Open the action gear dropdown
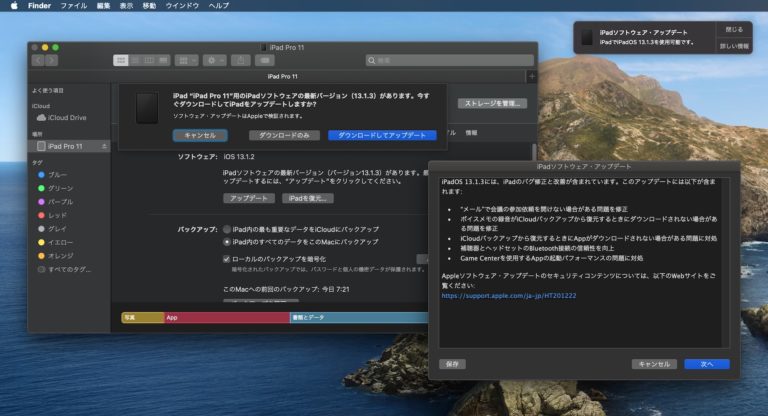 [x=215, y=60]
